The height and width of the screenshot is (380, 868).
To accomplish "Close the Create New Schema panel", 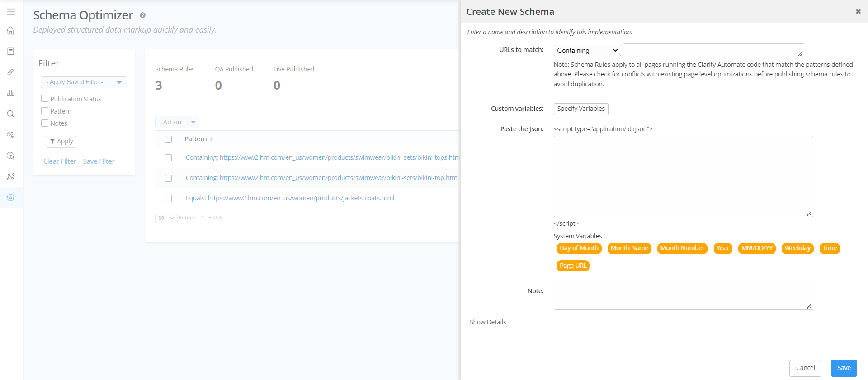I will click(858, 12).
